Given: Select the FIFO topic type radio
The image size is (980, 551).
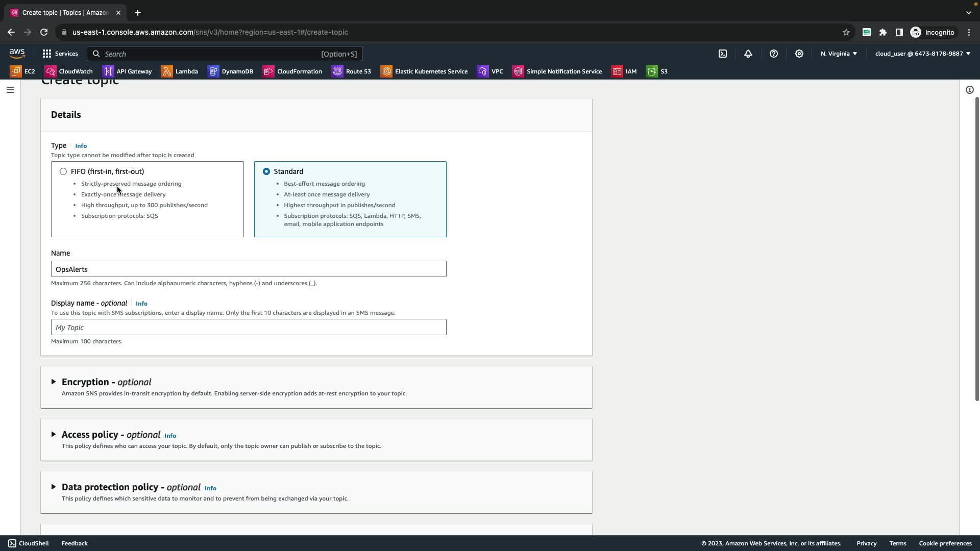Looking at the screenshot, I should point(63,171).
